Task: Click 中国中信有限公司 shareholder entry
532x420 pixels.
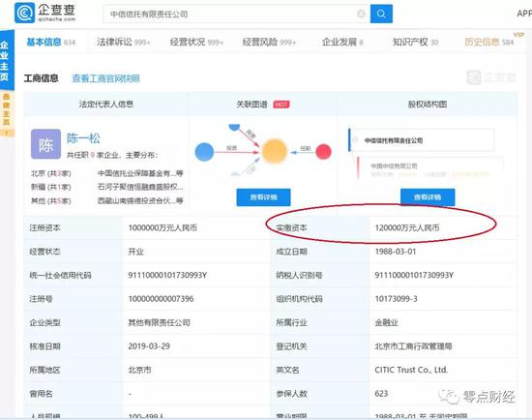Action: (394, 165)
